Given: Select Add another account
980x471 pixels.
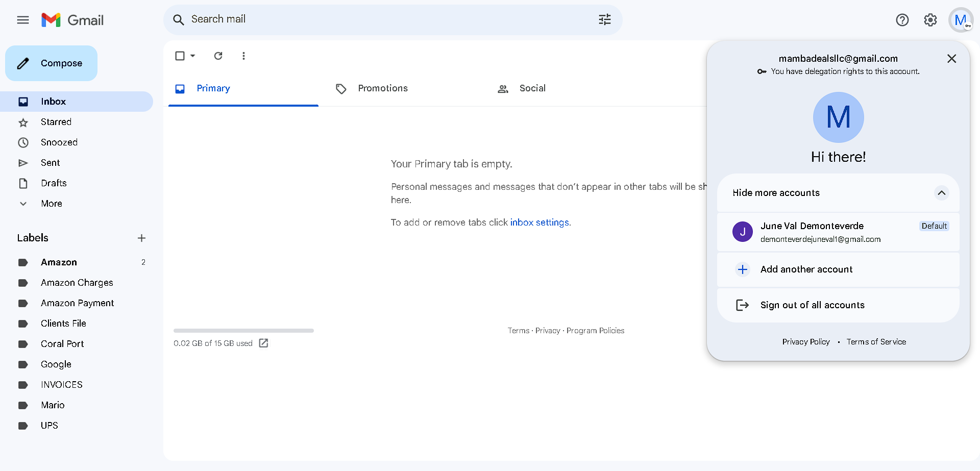Looking at the screenshot, I should point(838,269).
